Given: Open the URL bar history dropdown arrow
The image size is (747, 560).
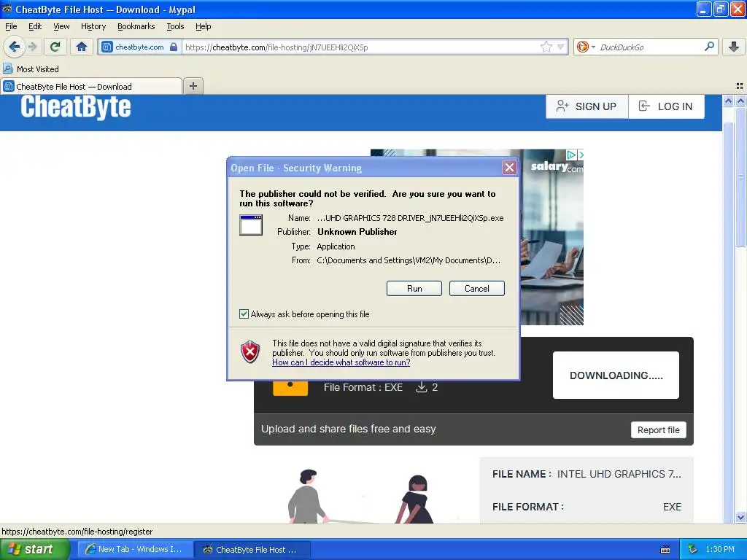Looking at the screenshot, I should [561, 47].
